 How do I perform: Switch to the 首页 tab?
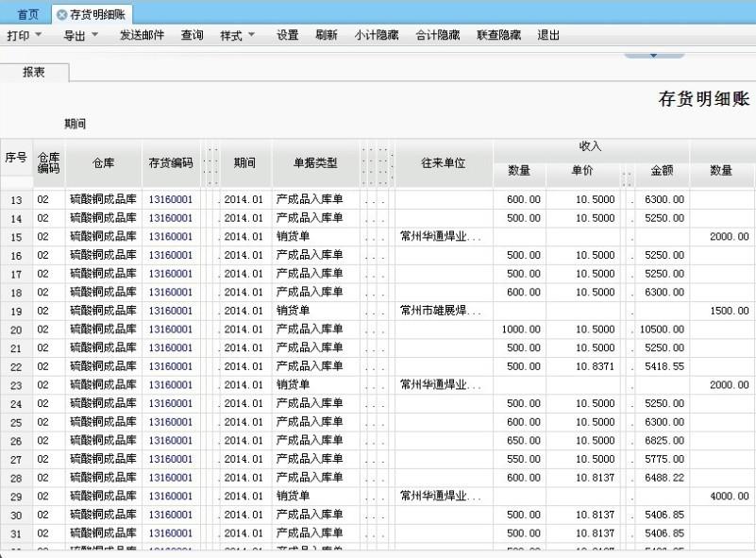coord(28,15)
